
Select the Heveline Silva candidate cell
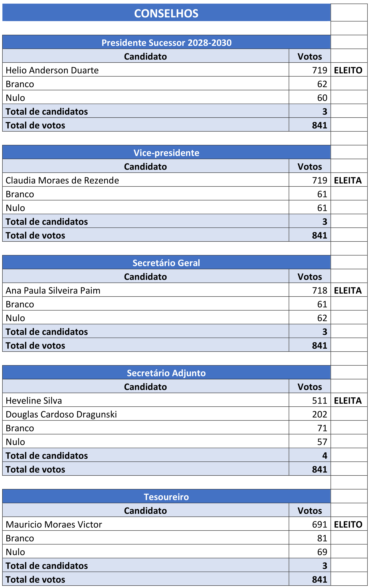[34, 401]
